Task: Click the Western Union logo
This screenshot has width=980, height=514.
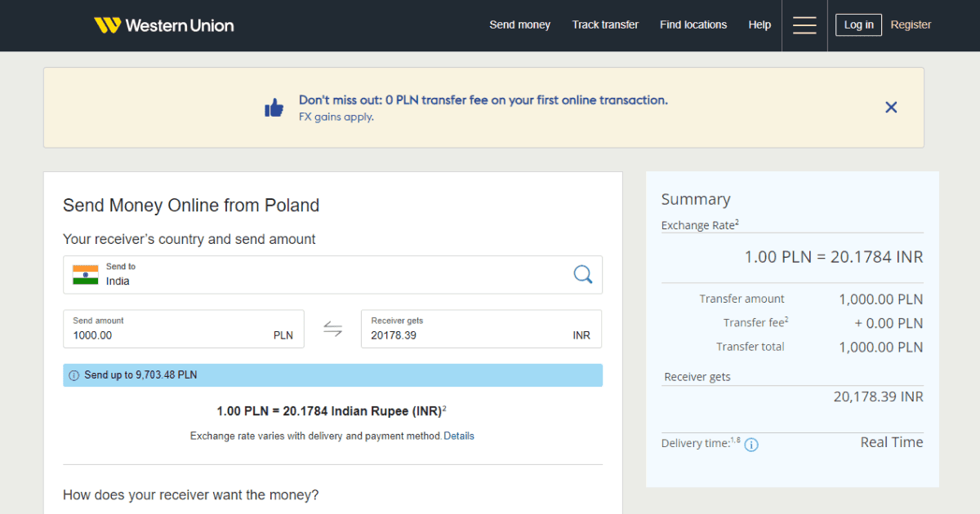Action: (x=163, y=25)
